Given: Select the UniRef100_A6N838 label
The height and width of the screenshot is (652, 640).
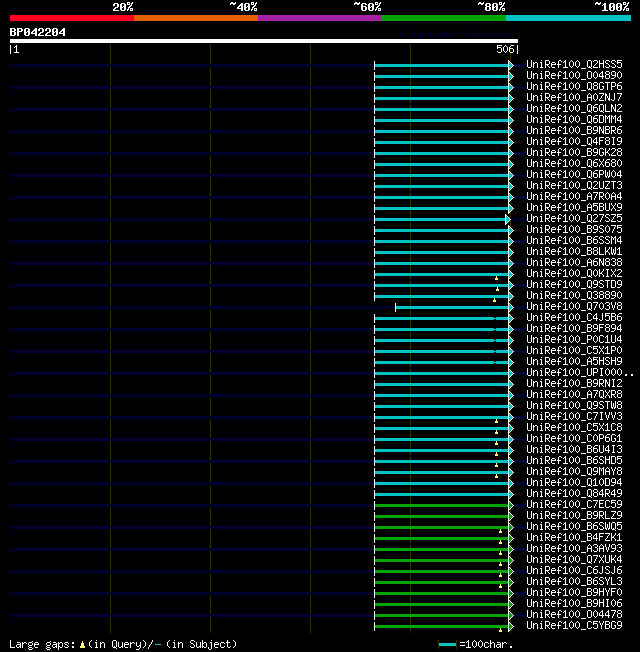Looking at the screenshot, I should click(574, 263).
